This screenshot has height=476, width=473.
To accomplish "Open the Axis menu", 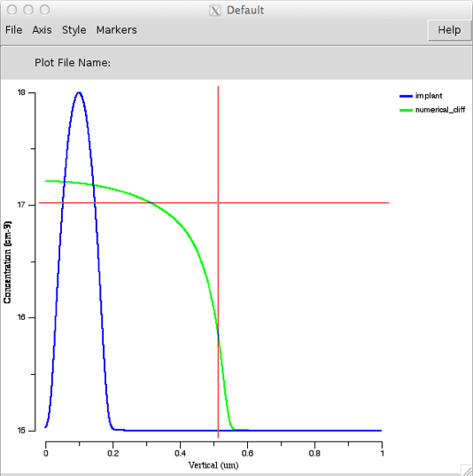I will [42, 30].
